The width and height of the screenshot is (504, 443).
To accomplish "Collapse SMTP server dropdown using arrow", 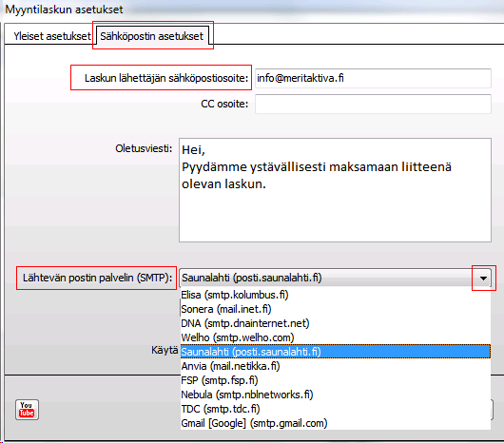I will pos(483,278).
